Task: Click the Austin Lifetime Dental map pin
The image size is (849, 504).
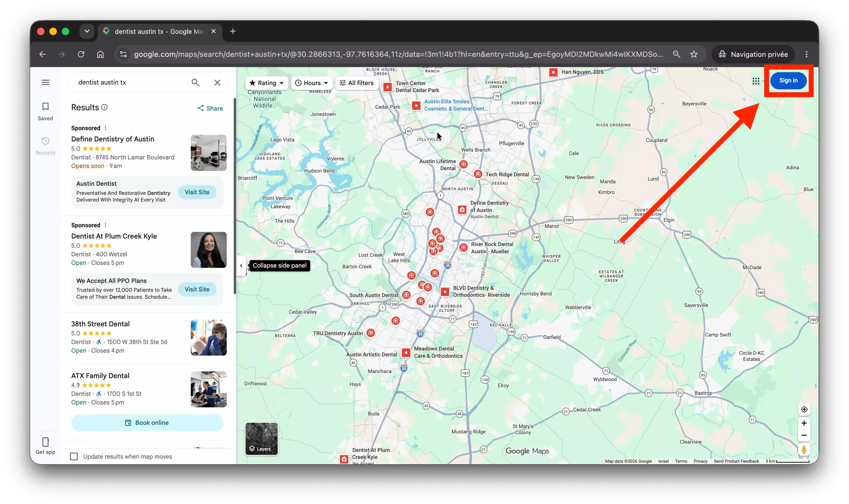Action: tap(463, 165)
